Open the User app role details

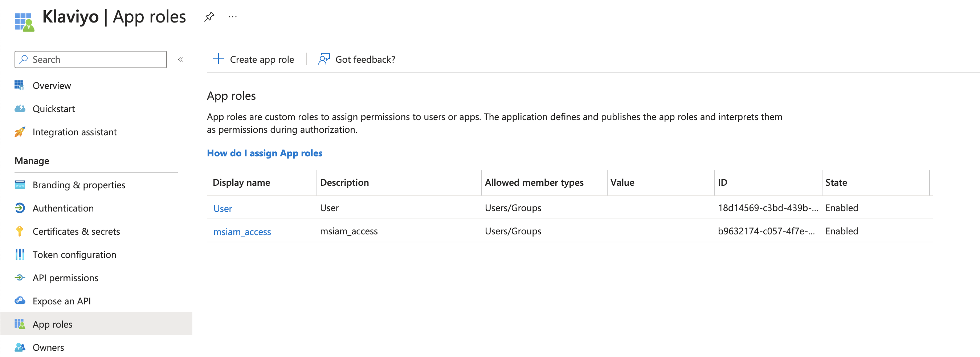[223, 208]
